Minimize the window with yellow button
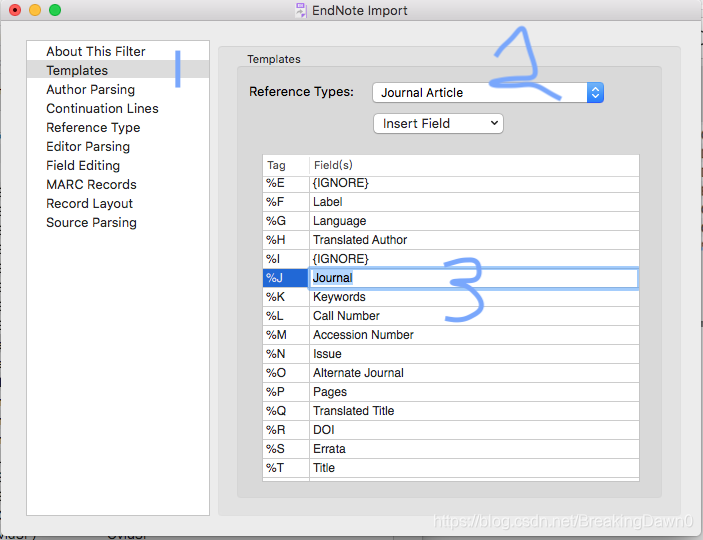Screen dimensions: 703x540 [x=35, y=10]
